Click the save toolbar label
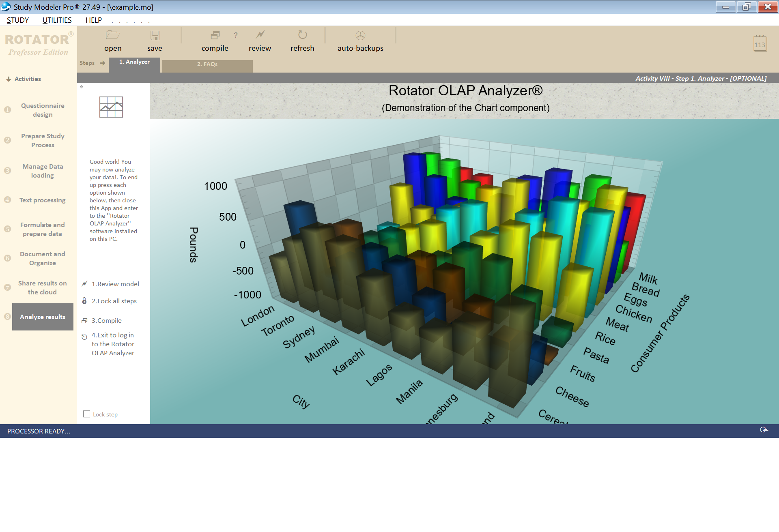The height and width of the screenshot is (532, 779). coord(155,48)
